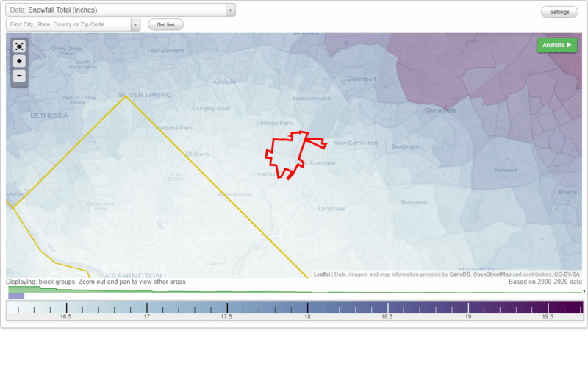Click the 19 mark on color scale
Image resolution: width=588 pixels, height=378 pixels.
(x=468, y=316)
